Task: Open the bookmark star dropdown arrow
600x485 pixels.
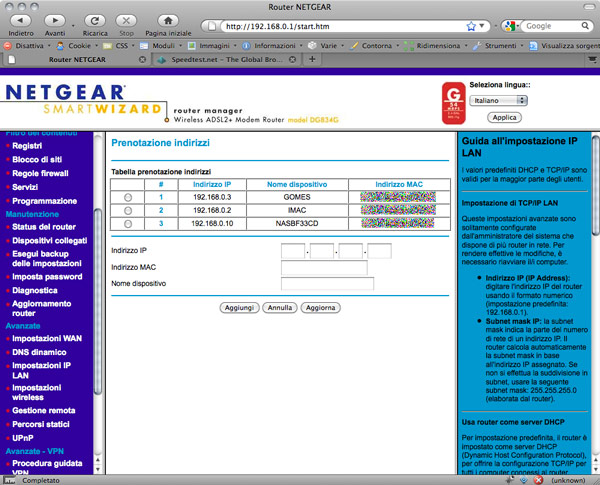Action: point(482,26)
